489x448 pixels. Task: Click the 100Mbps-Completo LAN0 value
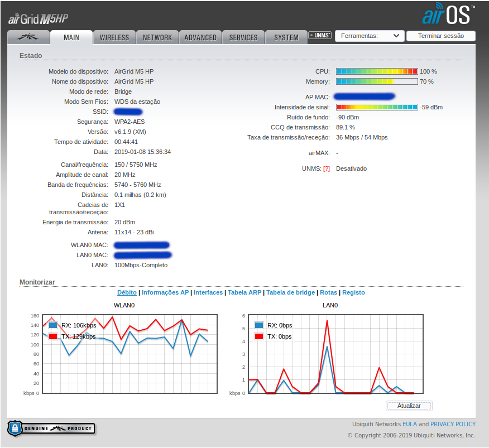point(141,265)
